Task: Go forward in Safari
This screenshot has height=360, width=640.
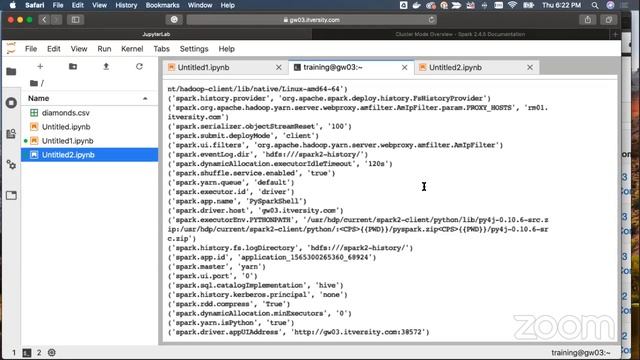Action: (57, 20)
